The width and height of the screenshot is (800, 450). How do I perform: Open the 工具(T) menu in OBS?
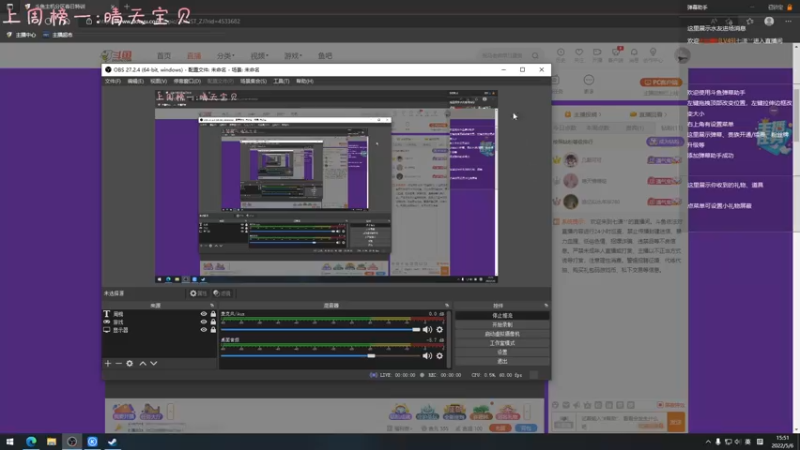(x=281, y=81)
